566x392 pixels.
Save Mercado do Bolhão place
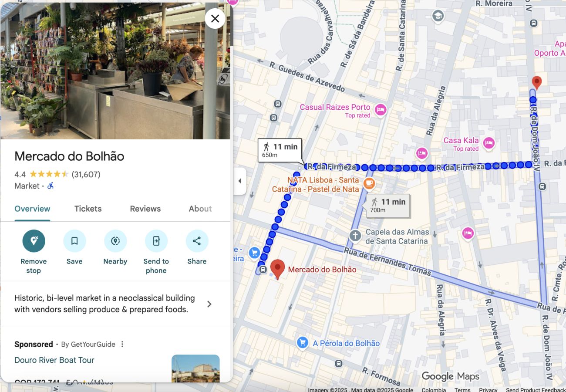tap(74, 241)
